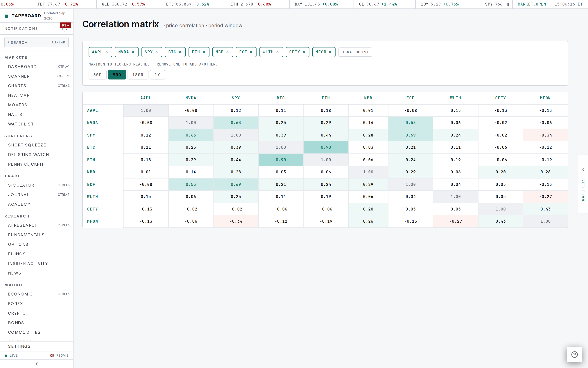
Task: Open Halts in sidebar
Action: 37,114
